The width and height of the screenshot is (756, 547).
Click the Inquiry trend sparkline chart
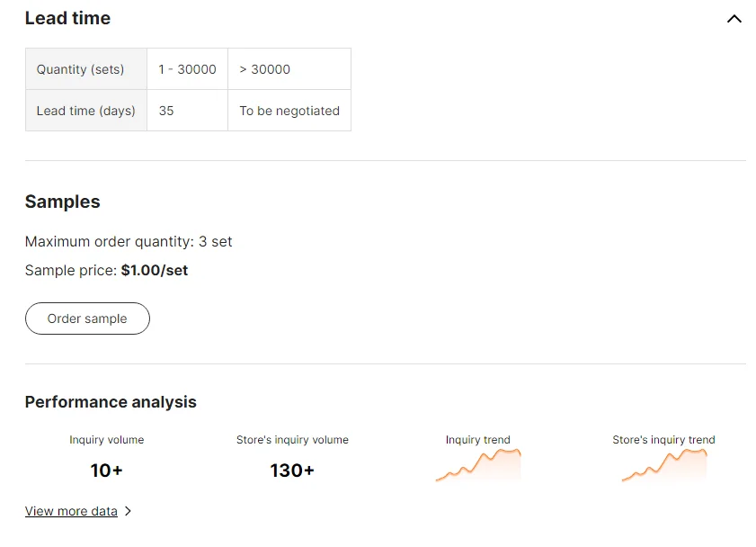(478, 465)
